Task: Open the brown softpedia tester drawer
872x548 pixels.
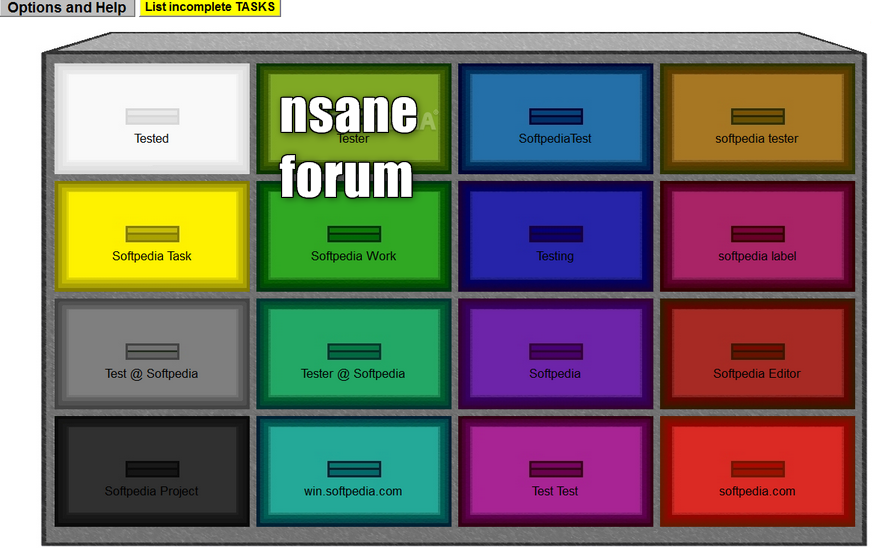Action: [757, 119]
